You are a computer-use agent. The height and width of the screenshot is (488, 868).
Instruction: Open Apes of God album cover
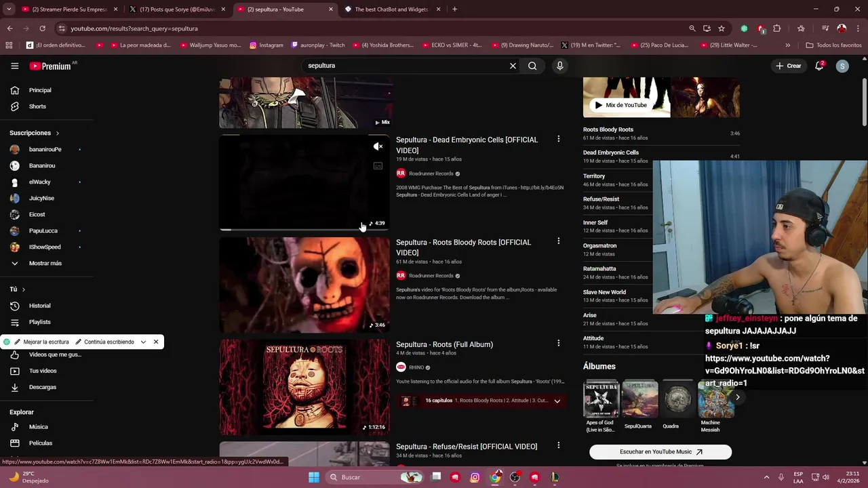point(601,399)
